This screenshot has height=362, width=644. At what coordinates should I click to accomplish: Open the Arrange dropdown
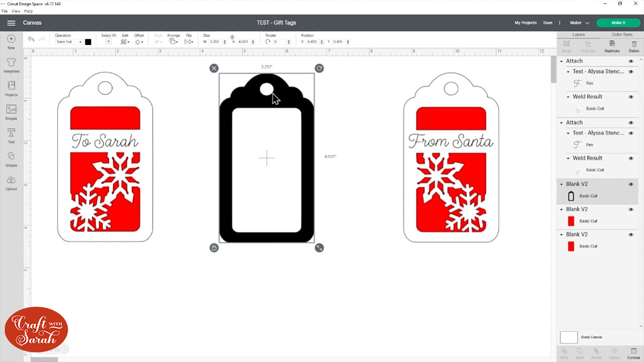click(173, 41)
